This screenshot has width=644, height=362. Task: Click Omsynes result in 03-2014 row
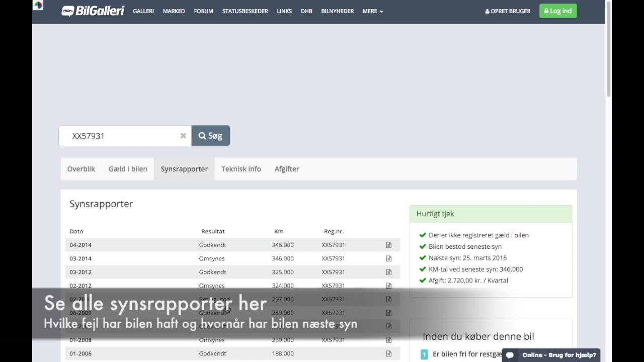tap(212, 258)
